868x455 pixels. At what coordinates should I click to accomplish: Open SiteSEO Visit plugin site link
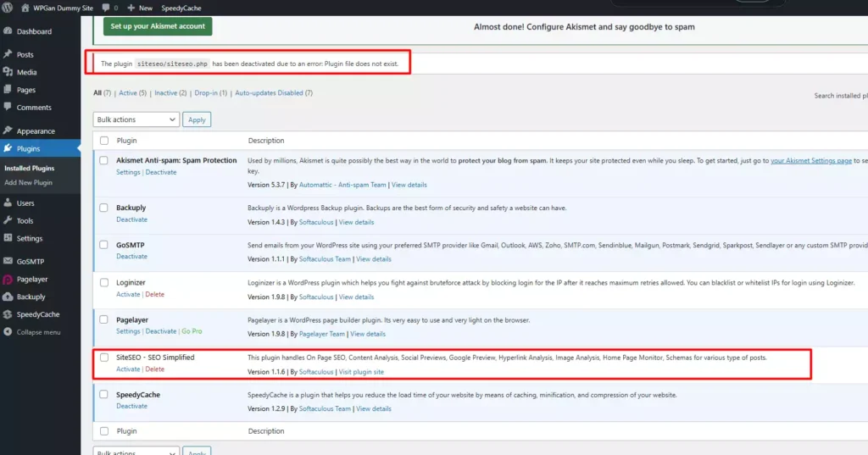361,372
